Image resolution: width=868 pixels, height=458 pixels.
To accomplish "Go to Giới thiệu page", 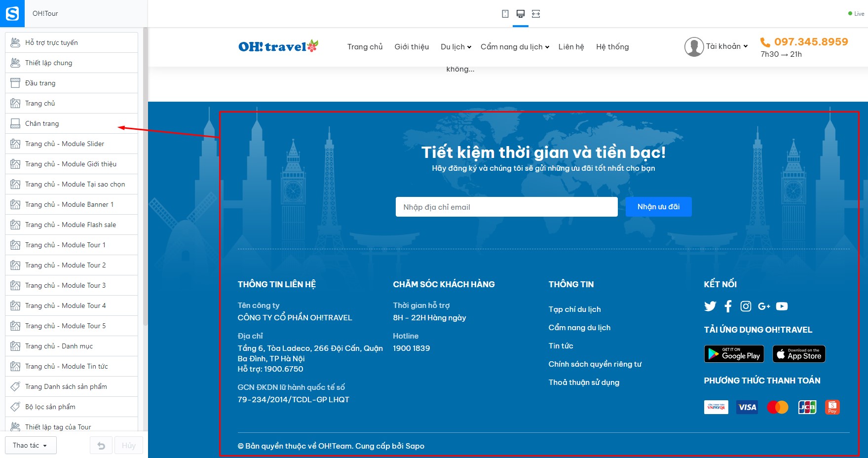I will [x=412, y=47].
